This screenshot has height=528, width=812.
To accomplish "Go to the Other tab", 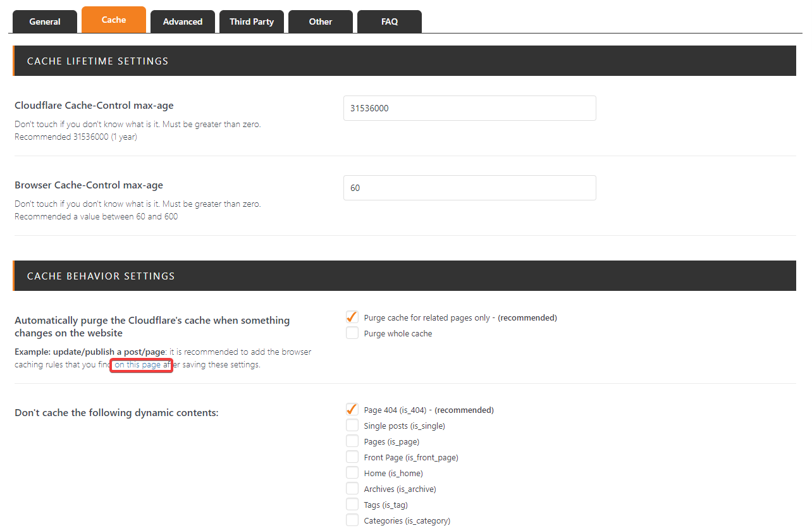I will 321,21.
